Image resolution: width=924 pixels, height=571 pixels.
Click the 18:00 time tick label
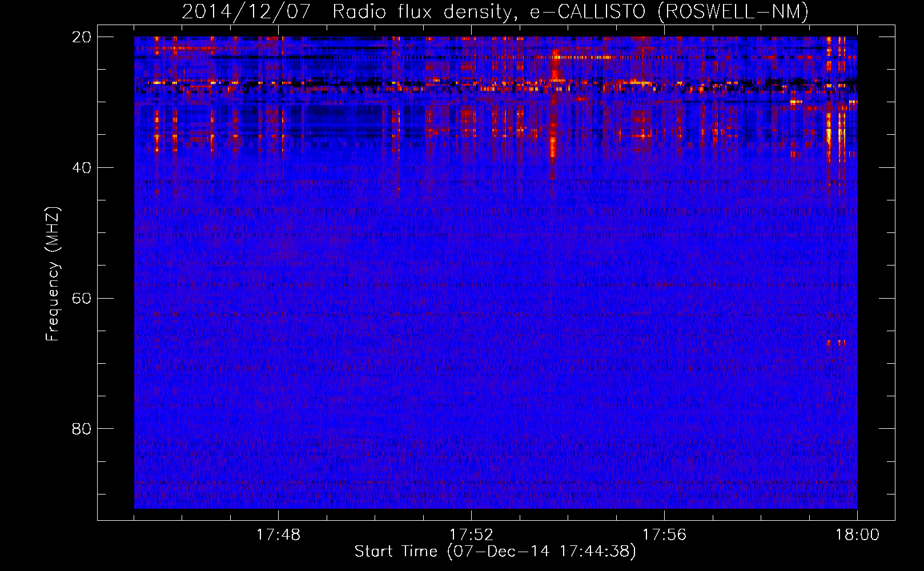tap(857, 535)
